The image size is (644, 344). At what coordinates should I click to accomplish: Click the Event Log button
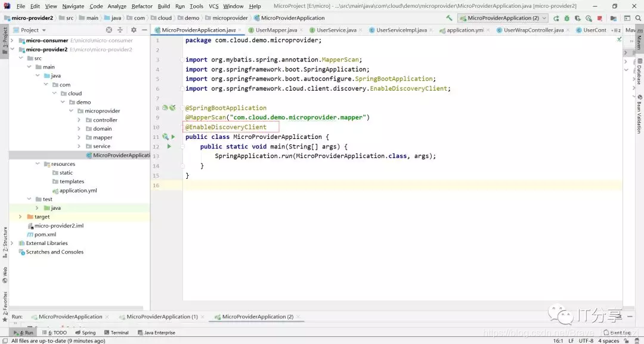[x=617, y=333]
